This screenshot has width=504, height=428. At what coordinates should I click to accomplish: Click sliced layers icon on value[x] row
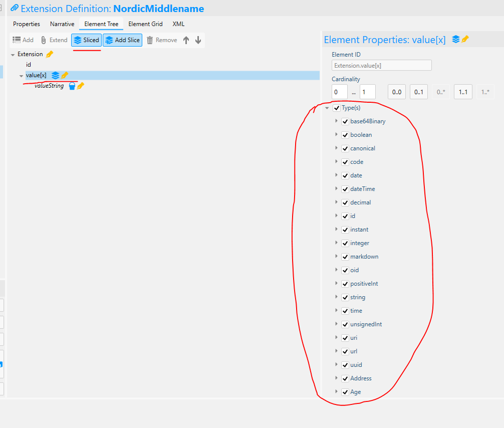55,75
